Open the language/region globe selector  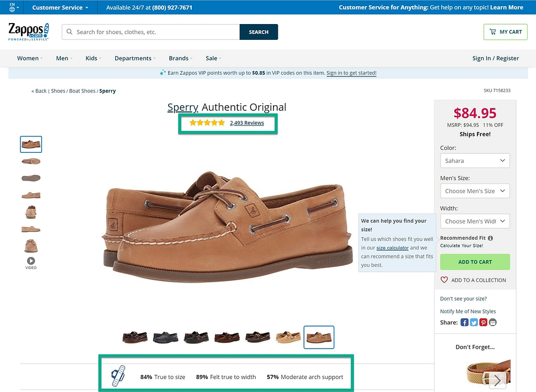coord(12,7)
